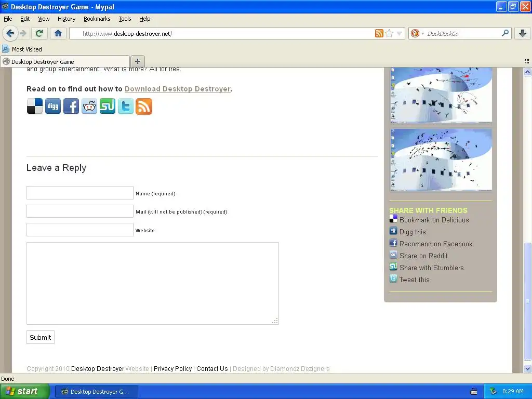The width and height of the screenshot is (532, 399).
Task: Click the tab groups grid icon
Action: pyautogui.click(x=527, y=61)
